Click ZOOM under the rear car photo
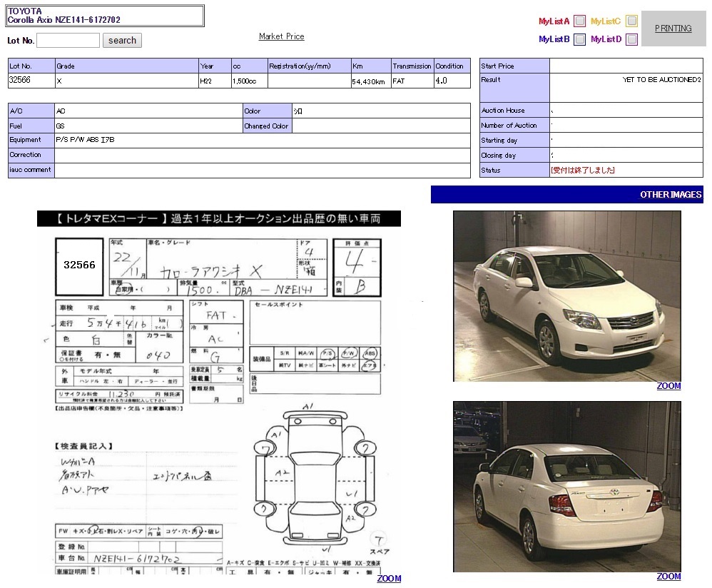Screen dimensions: 712x588 668,577
